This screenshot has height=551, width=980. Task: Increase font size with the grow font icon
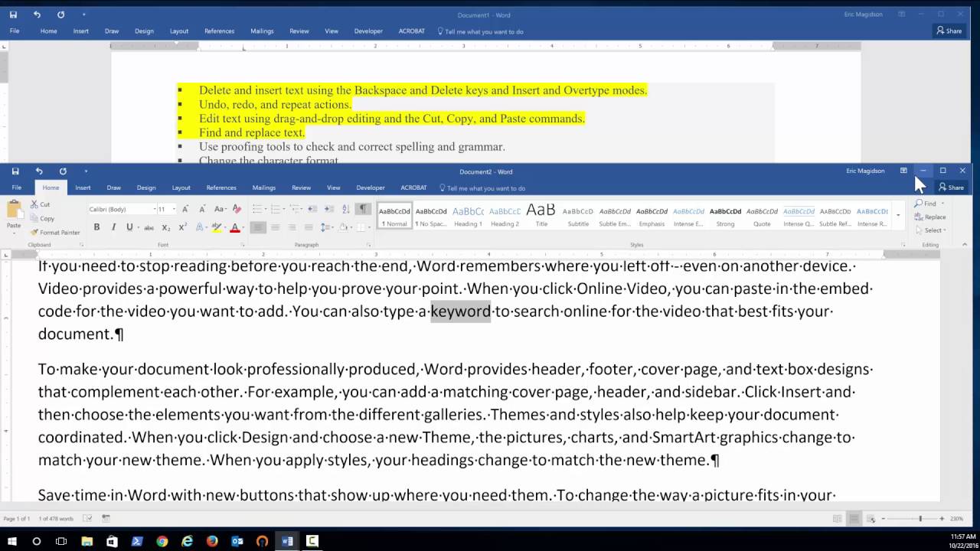(x=187, y=209)
